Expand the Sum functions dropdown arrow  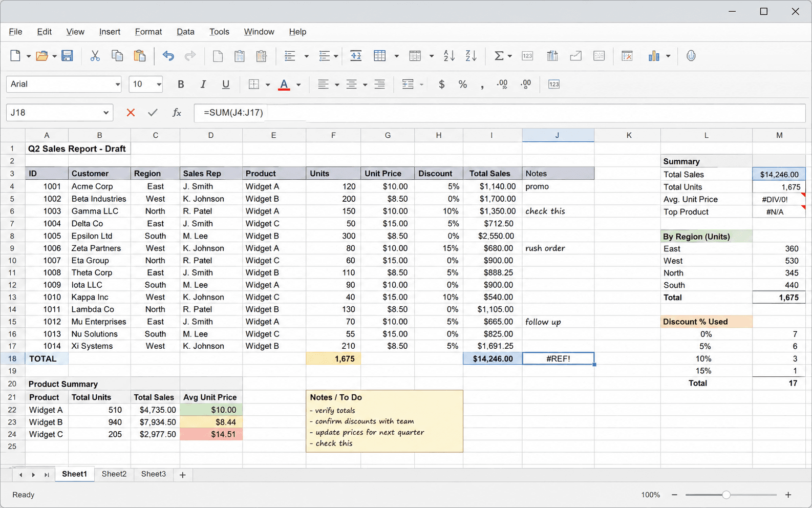pyautogui.click(x=509, y=56)
